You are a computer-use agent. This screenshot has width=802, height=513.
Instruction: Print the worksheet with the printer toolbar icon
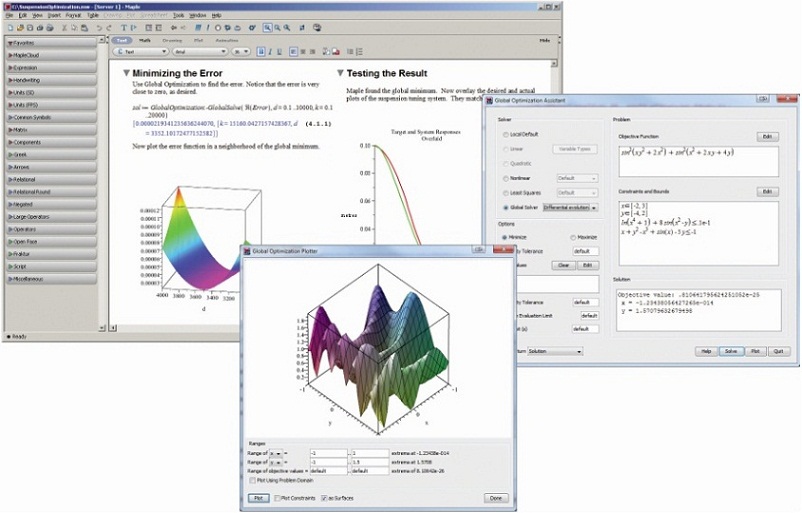[40, 28]
